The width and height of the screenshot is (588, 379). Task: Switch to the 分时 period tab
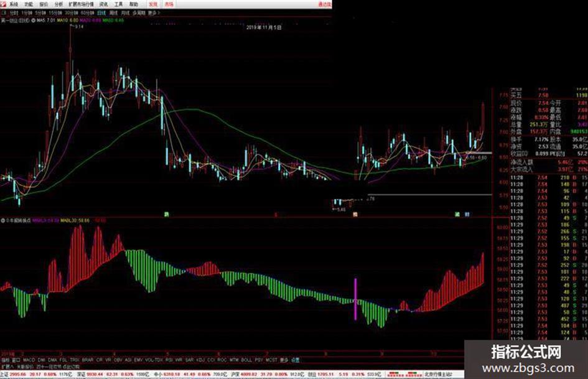pos(14,13)
